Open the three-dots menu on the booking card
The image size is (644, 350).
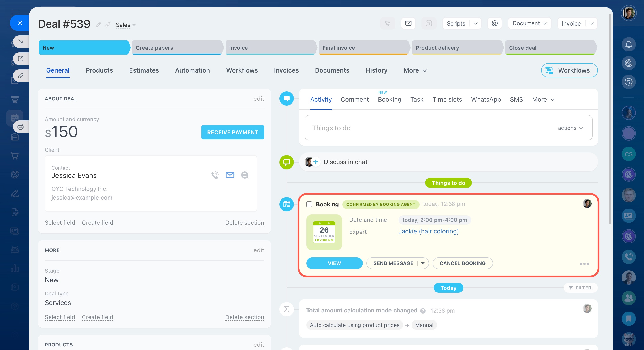(x=584, y=263)
